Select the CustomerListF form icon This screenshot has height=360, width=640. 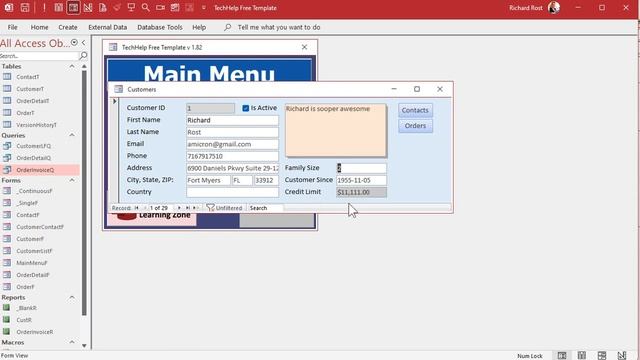7,251
